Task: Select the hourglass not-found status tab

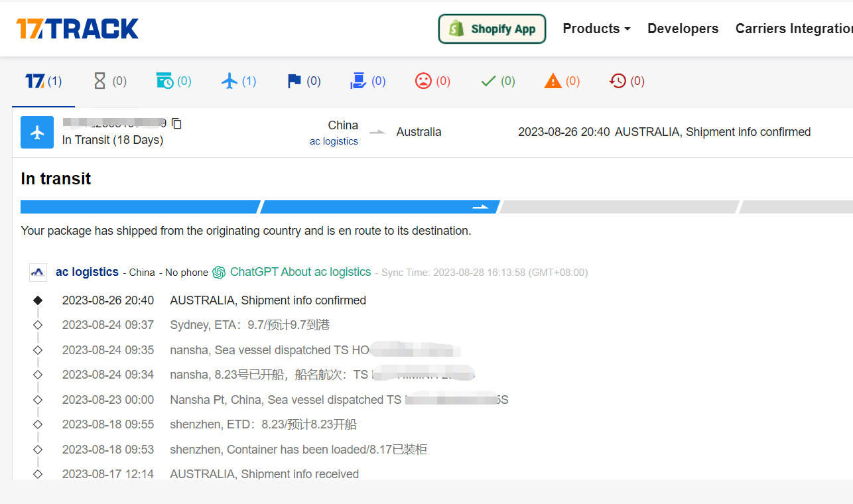Action: (109, 81)
